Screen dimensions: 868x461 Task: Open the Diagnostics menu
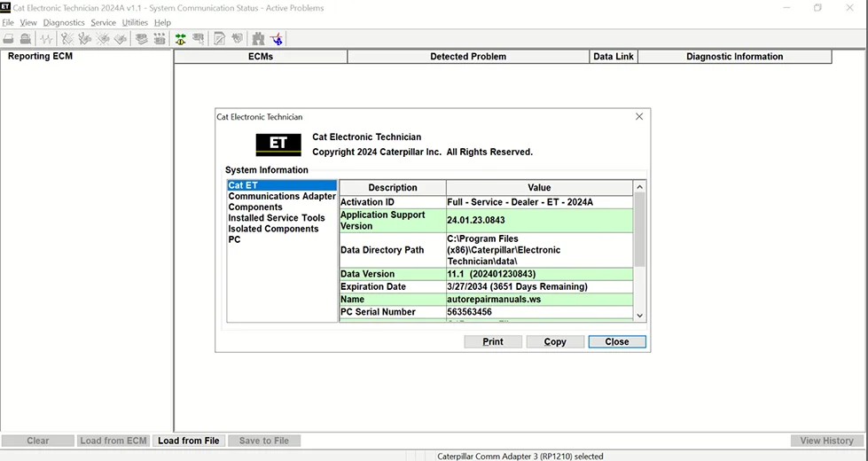click(64, 22)
